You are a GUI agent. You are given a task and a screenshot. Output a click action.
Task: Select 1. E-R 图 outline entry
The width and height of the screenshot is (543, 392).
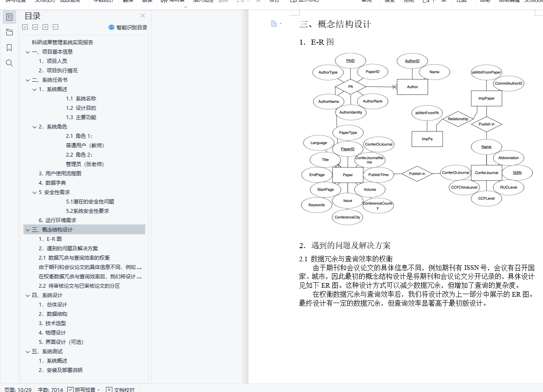(50, 239)
